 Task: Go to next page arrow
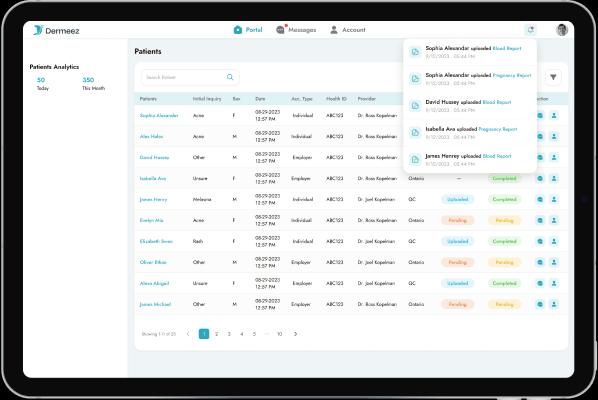[295, 334]
